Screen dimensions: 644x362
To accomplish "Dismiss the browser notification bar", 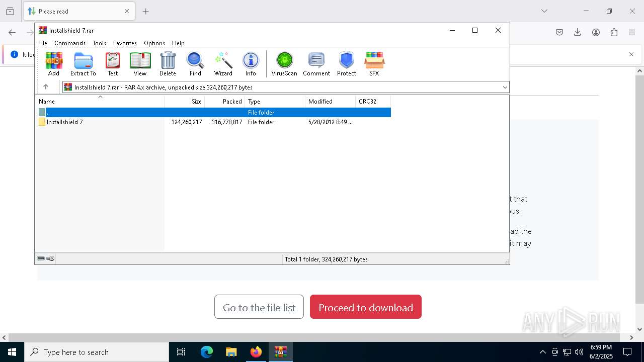I will [631, 54].
